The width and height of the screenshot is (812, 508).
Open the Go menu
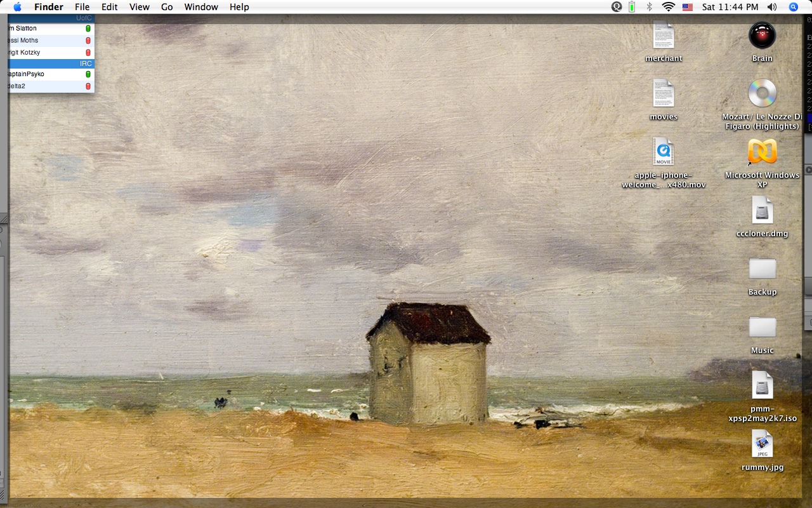pyautogui.click(x=167, y=7)
